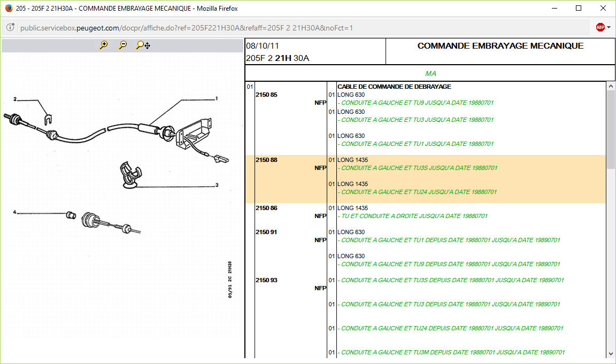Click the document reference 205F 2 21H 30A
The image size is (616, 364).
(x=278, y=58)
